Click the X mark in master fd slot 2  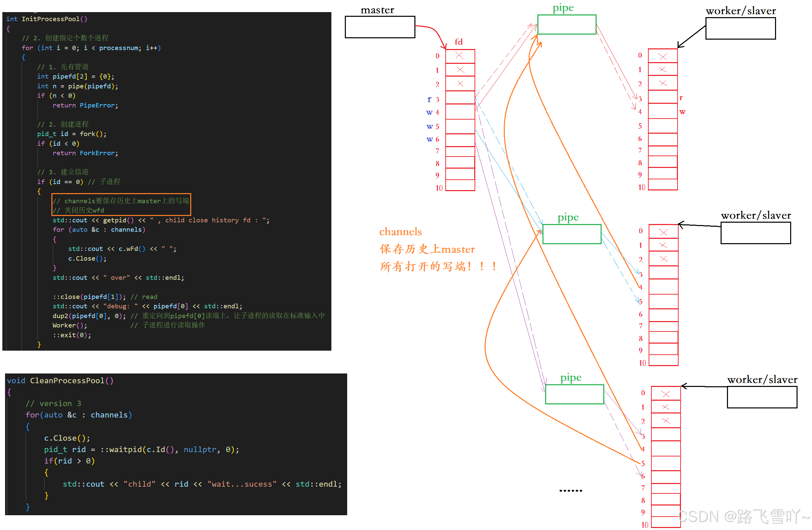(x=460, y=84)
